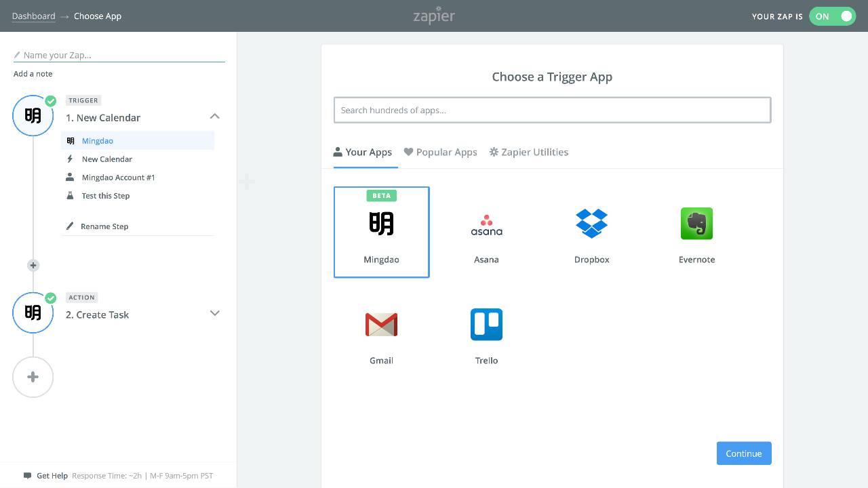Select the Mingdao app card

click(381, 232)
